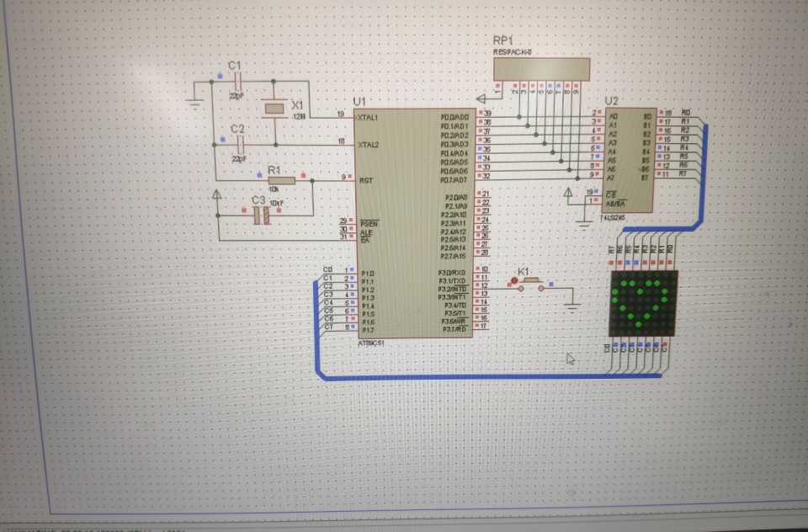This screenshot has height=532, width=808.
Task: Click the C7 net label near P1.7
Action: pos(328,327)
